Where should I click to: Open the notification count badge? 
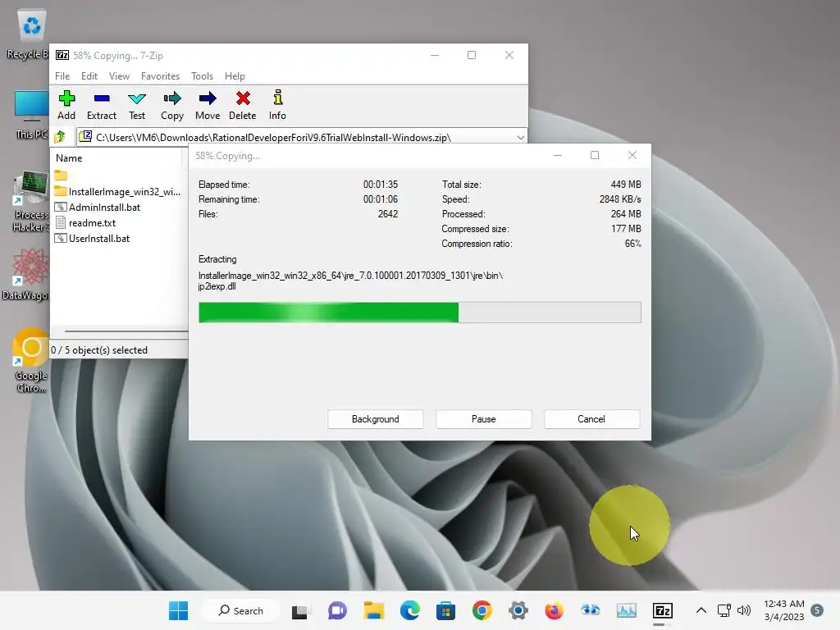click(817, 610)
